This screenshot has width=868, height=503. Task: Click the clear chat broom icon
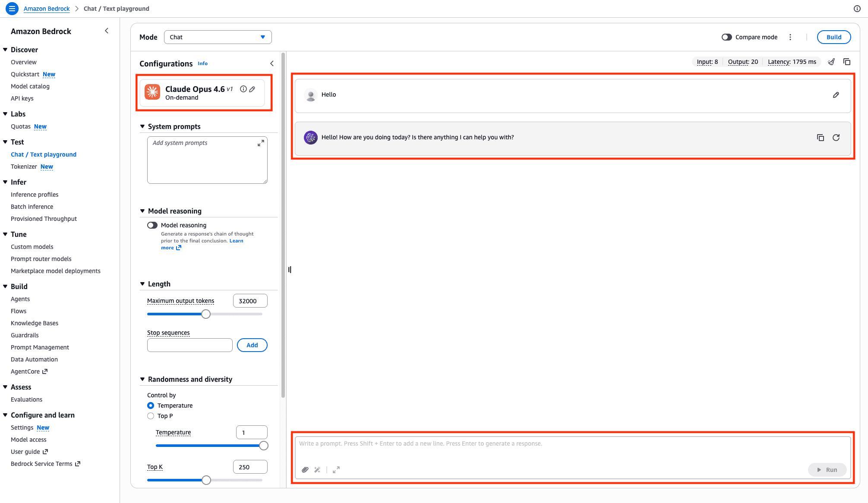tap(831, 62)
